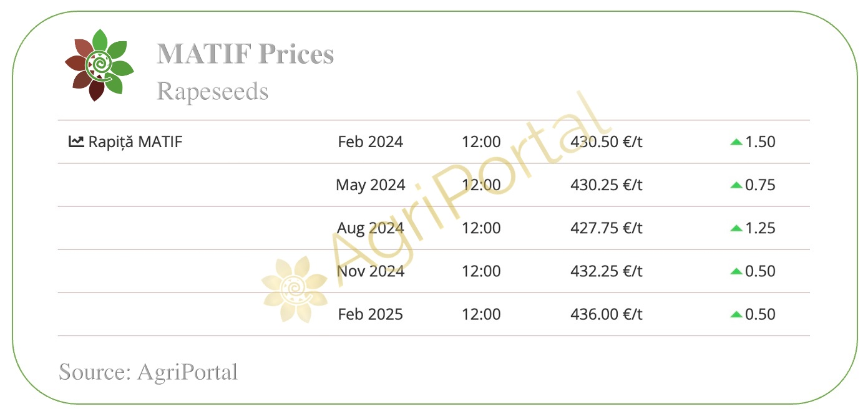The width and height of the screenshot is (868, 419).
Task: Select the up arrow in Nov 2024 row
Action: [736, 271]
